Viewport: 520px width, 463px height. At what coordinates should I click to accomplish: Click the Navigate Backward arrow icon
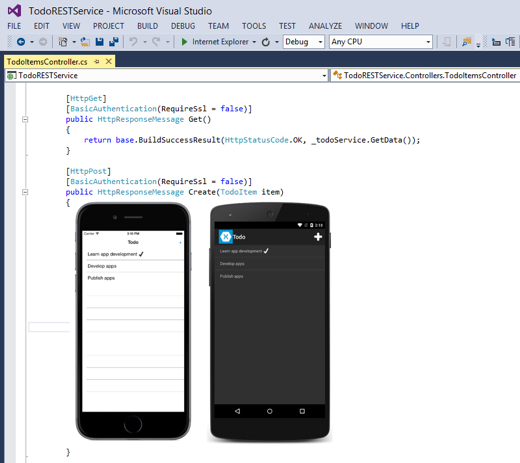pyautogui.click(x=21, y=42)
